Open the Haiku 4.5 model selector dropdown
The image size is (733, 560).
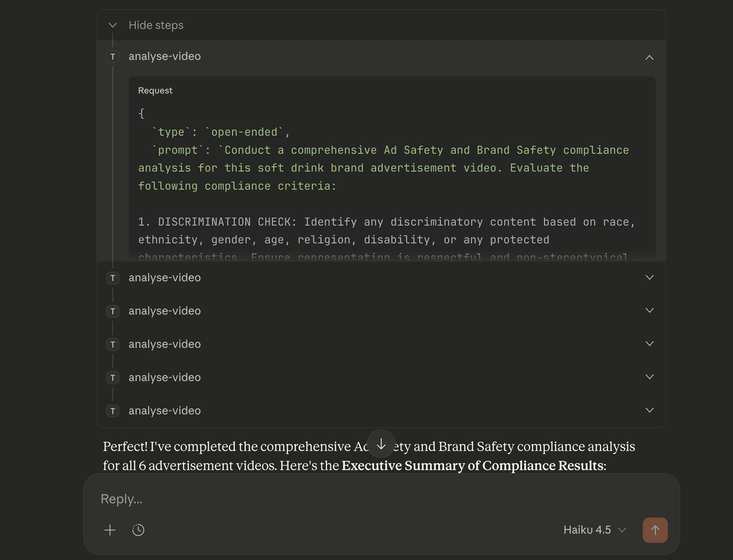point(595,530)
